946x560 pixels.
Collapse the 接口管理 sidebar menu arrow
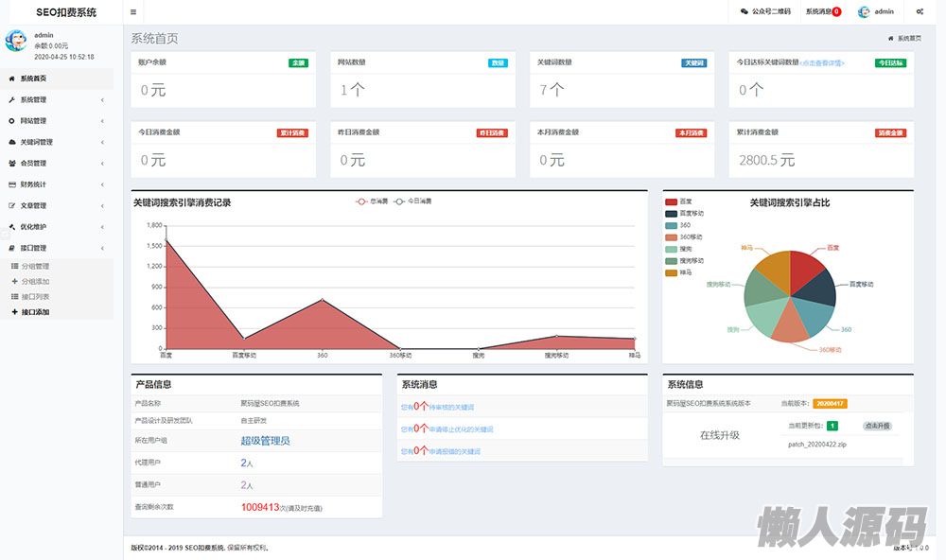click(x=102, y=248)
